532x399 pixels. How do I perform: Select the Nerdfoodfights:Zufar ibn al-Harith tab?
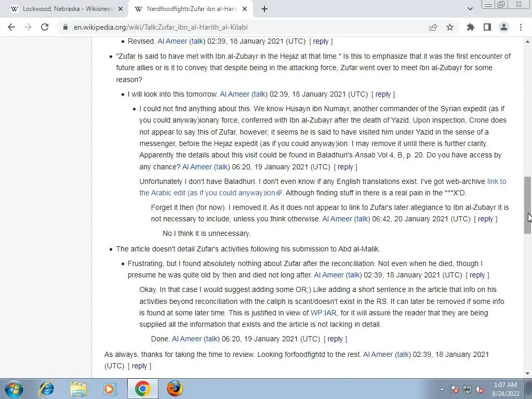click(191, 9)
